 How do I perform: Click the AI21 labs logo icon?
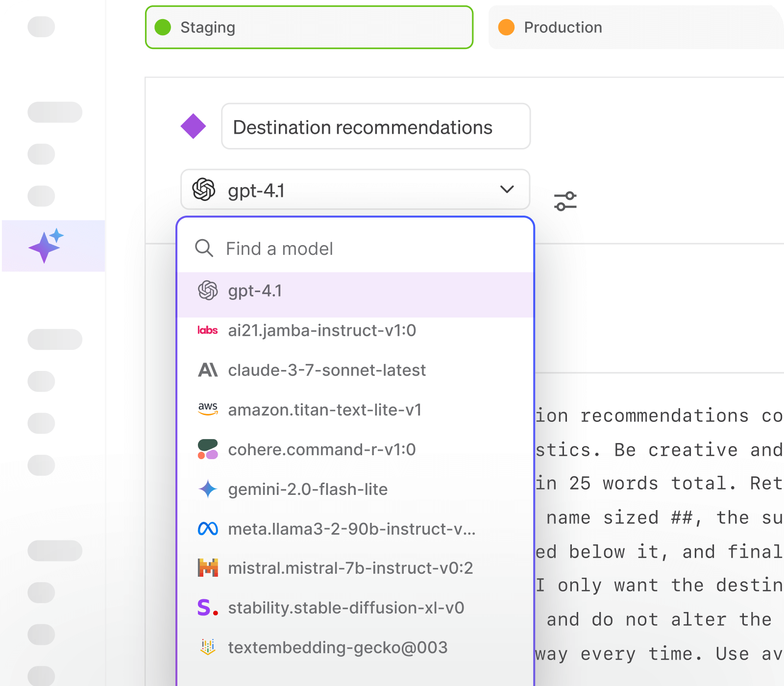[208, 330]
